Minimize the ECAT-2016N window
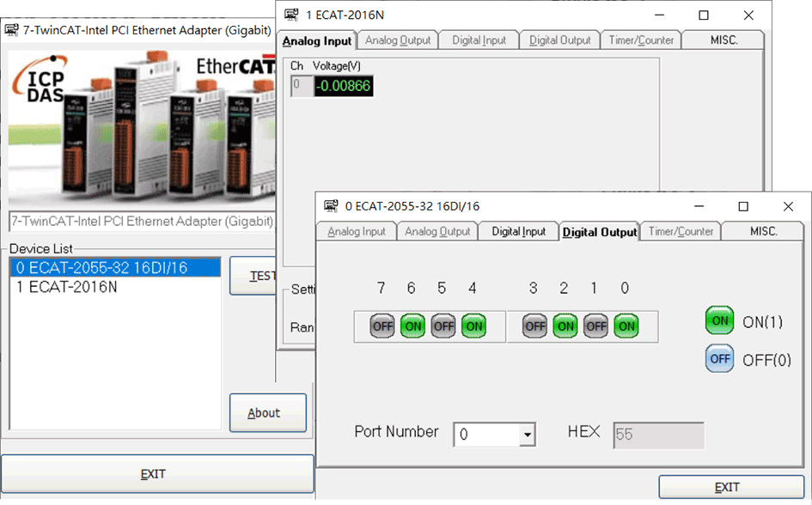Screen dimensions: 812x505 coord(659,15)
